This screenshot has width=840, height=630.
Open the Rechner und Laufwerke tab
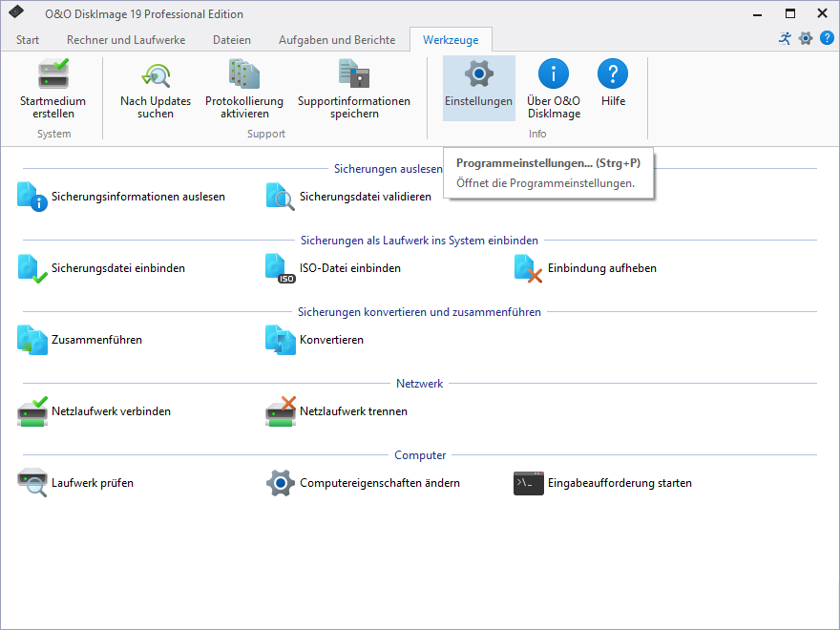click(126, 40)
